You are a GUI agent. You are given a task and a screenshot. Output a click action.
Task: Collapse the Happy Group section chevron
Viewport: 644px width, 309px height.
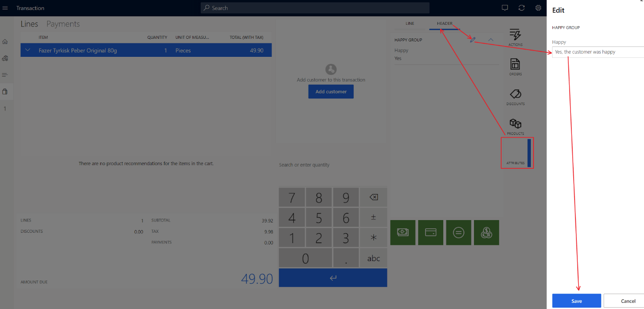click(x=491, y=40)
